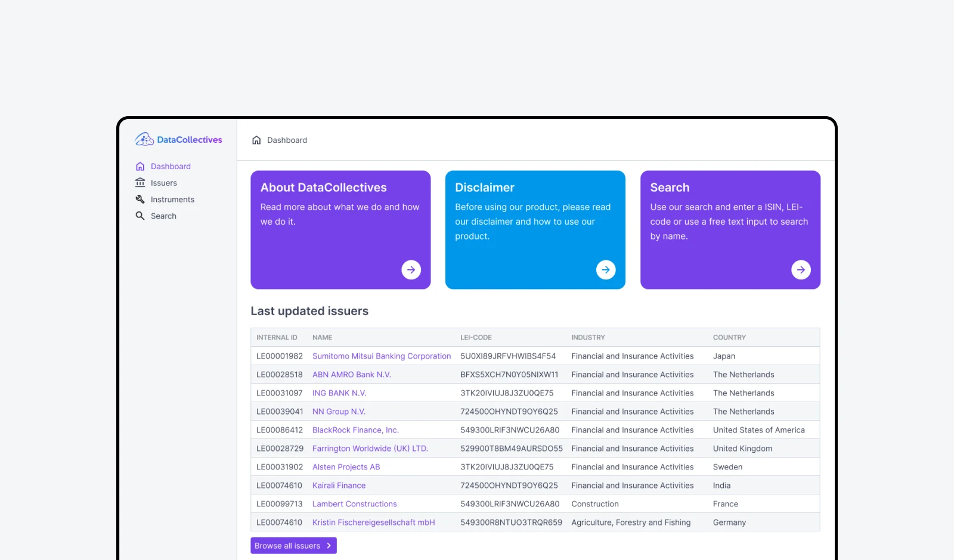This screenshot has width=954, height=560.
Task: Open Lambert Constructions issuer link
Action: pos(354,503)
